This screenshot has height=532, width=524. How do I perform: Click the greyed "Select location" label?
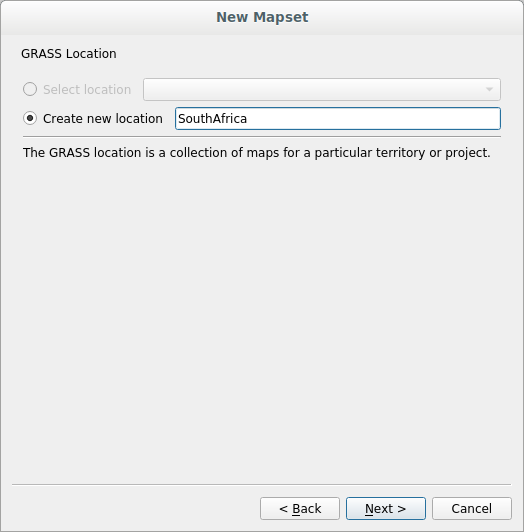click(87, 90)
